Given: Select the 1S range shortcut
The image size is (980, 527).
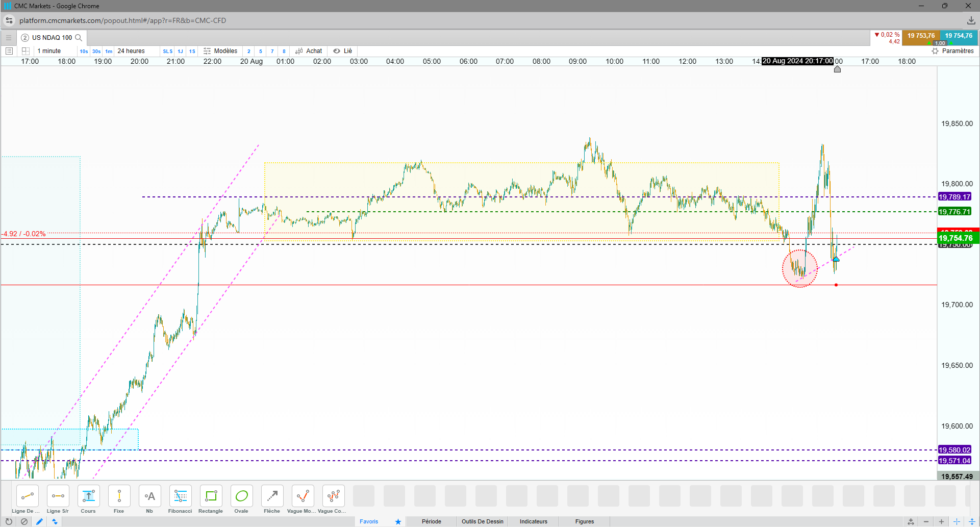Looking at the screenshot, I should [192, 51].
